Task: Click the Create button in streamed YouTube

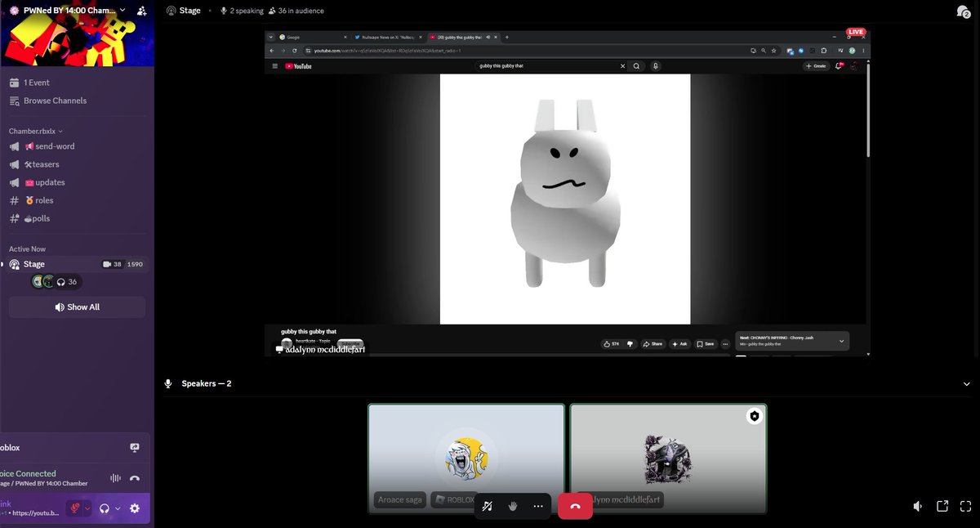Action: tap(816, 66)
